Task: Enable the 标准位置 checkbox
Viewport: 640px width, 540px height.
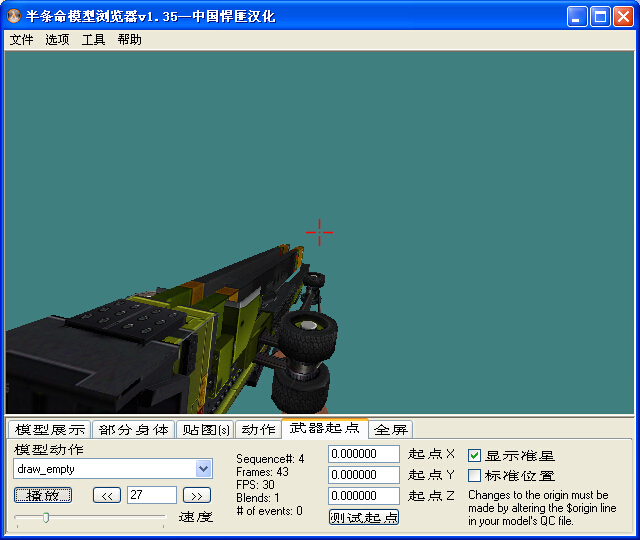Action: 474,476
